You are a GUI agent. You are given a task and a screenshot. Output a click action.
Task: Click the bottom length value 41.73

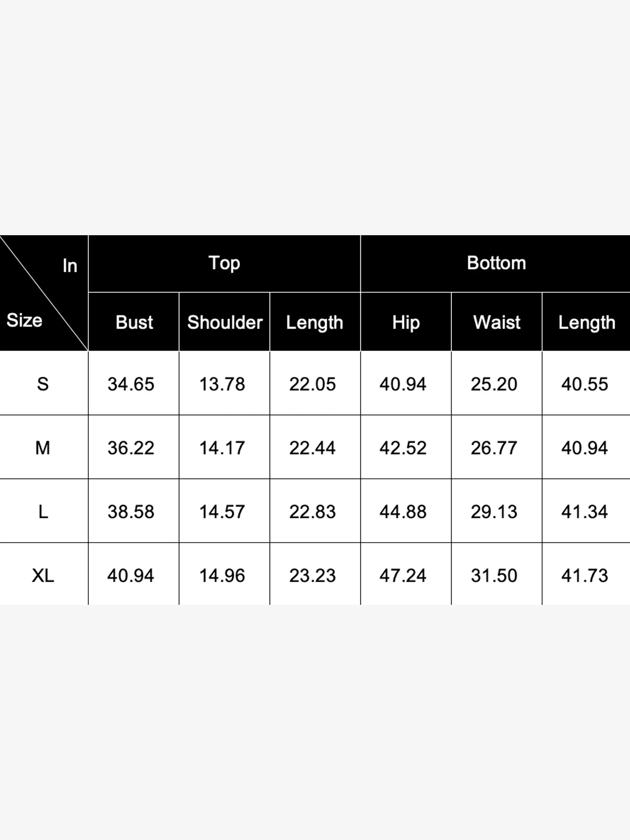point(585,575)
